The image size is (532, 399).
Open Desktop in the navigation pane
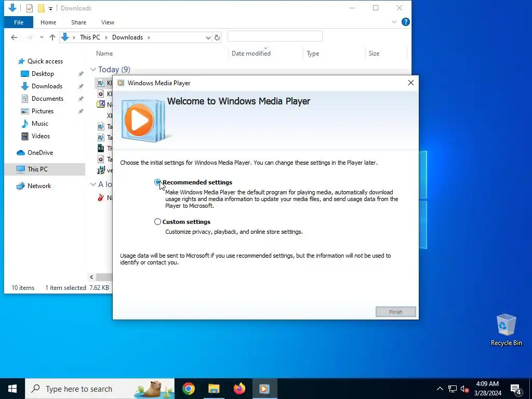coord(43,74)
